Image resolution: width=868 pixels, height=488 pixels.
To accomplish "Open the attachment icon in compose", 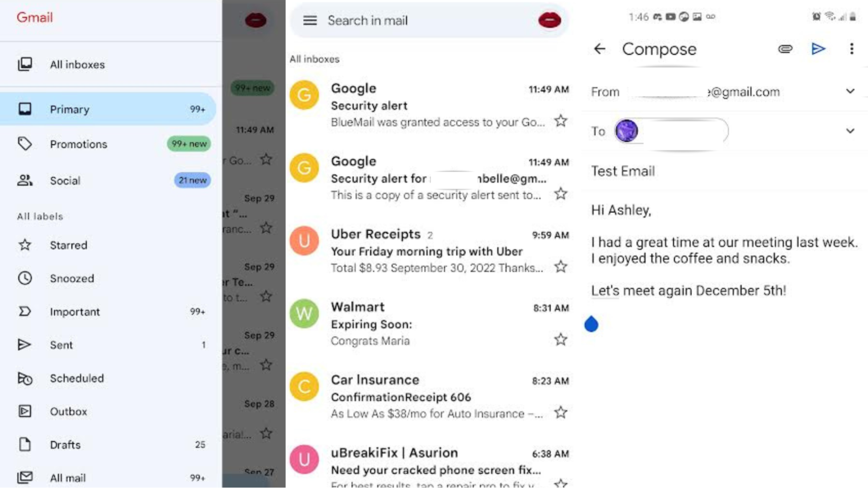I will 785,49.
